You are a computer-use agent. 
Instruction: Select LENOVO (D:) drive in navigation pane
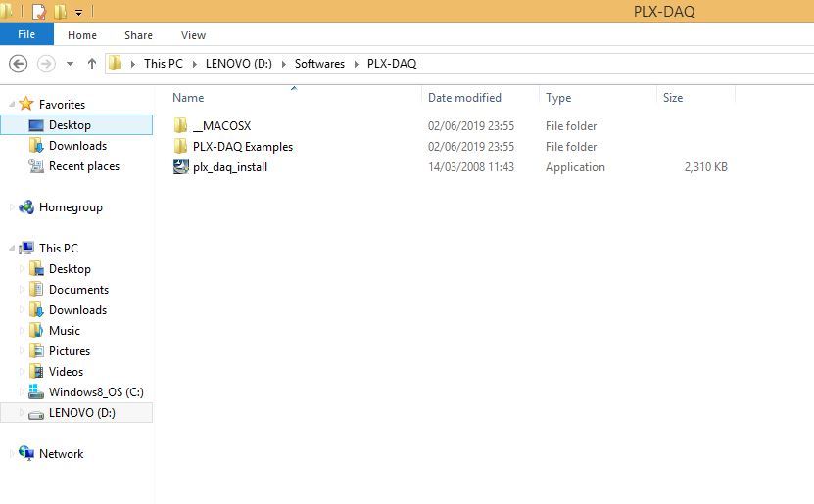pos(76,413)
